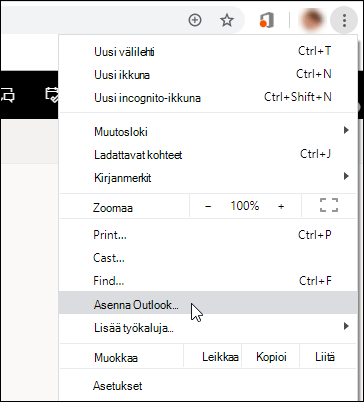The image size is (364, 402).
Task: Expand the Kirjanmerkit submenu
Action: coord(208,177)
